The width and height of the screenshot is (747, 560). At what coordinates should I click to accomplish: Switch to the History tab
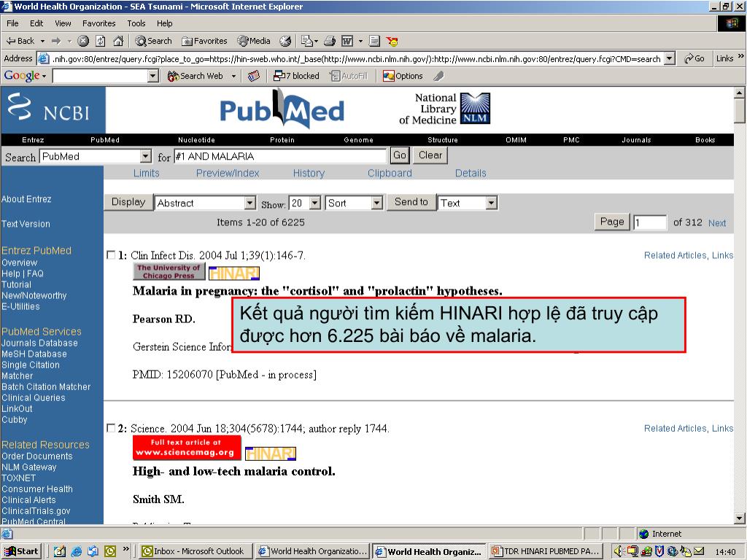[309, 174]
